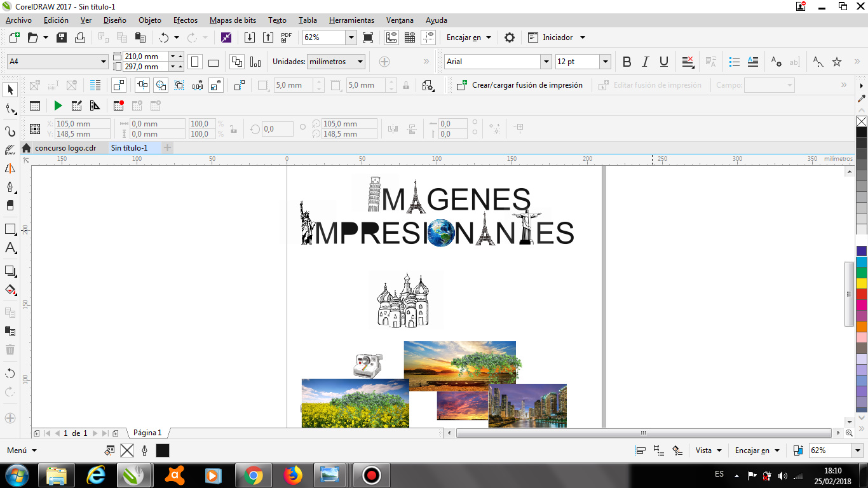Create a new document
868x488 pixels.
click(x=14, y=37)
